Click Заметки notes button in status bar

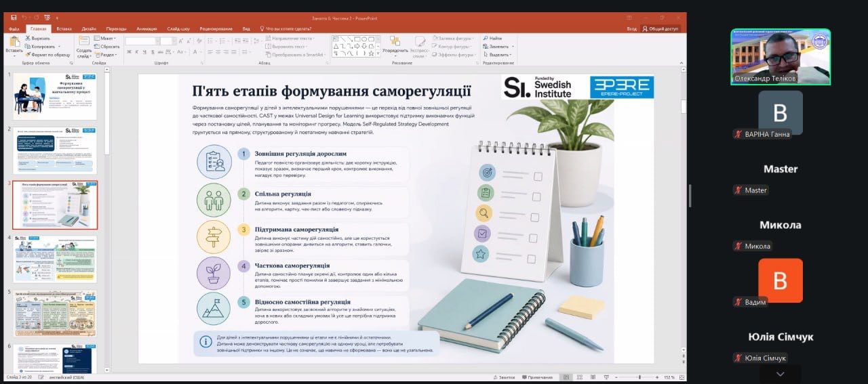(x=505, y=377)
